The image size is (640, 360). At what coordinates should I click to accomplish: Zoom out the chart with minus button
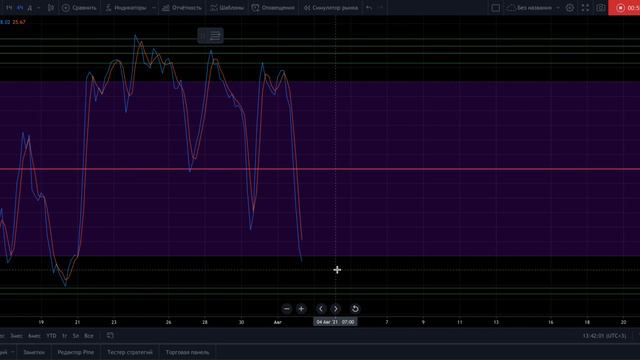point(287,309)
